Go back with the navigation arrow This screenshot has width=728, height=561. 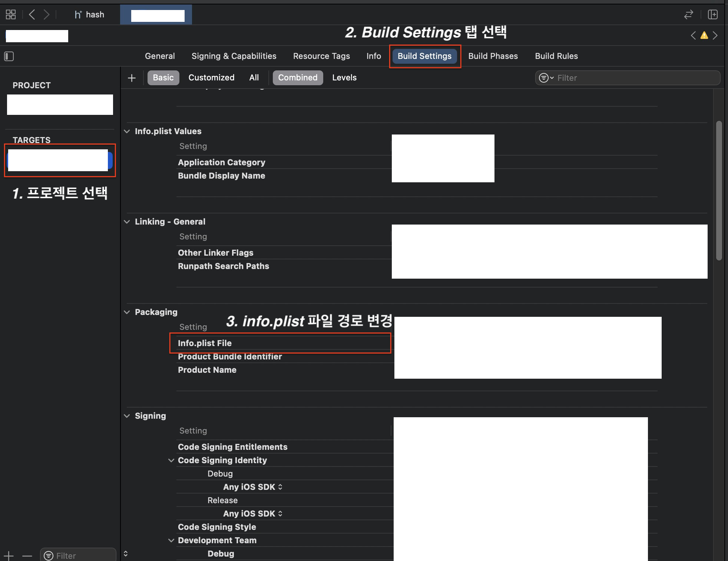32,14
